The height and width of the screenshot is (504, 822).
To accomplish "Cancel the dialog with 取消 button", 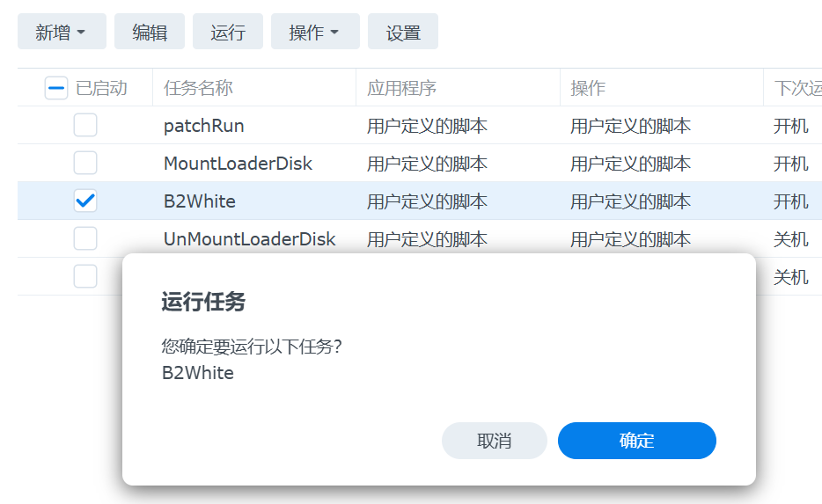I will [495, 441].
